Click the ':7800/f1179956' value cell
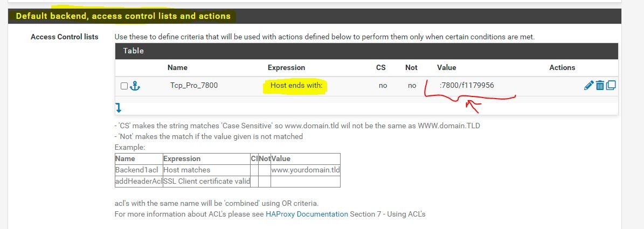The height and width of the screenshot is (229, 644). pos(467,85)
